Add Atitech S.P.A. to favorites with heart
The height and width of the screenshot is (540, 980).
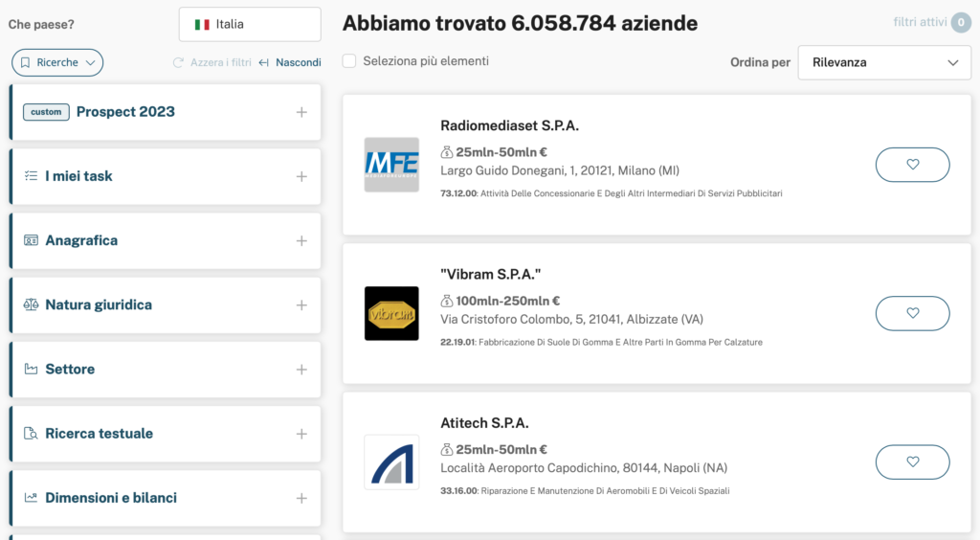click(x=912, y=461)
